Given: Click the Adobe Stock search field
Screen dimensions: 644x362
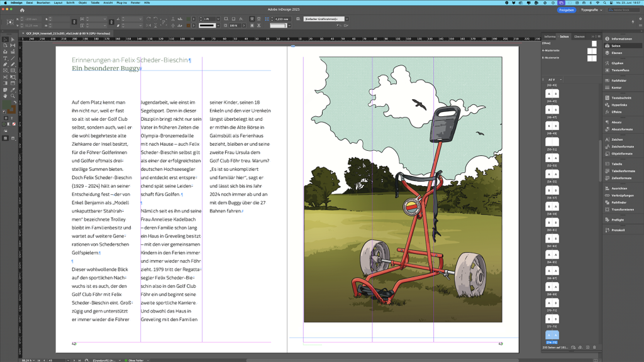Looking at the screenshot, I should (x=623, y=10).
